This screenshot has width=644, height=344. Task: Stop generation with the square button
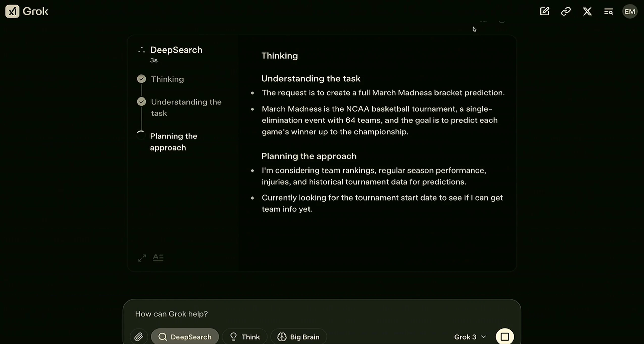505,336
